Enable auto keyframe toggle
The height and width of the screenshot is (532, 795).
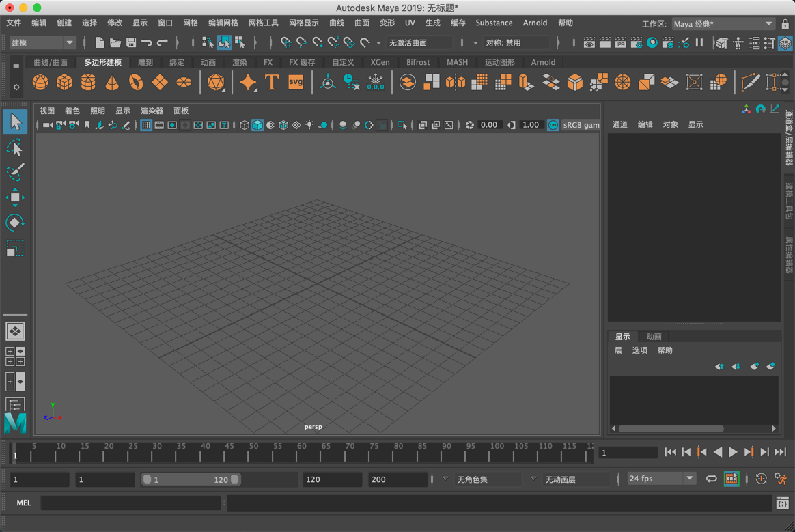(761, 479)
